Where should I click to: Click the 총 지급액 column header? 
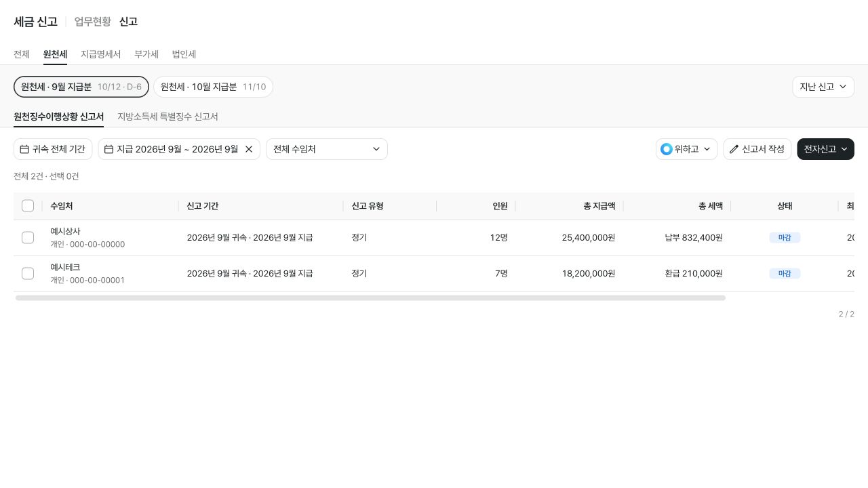[599, 206]
